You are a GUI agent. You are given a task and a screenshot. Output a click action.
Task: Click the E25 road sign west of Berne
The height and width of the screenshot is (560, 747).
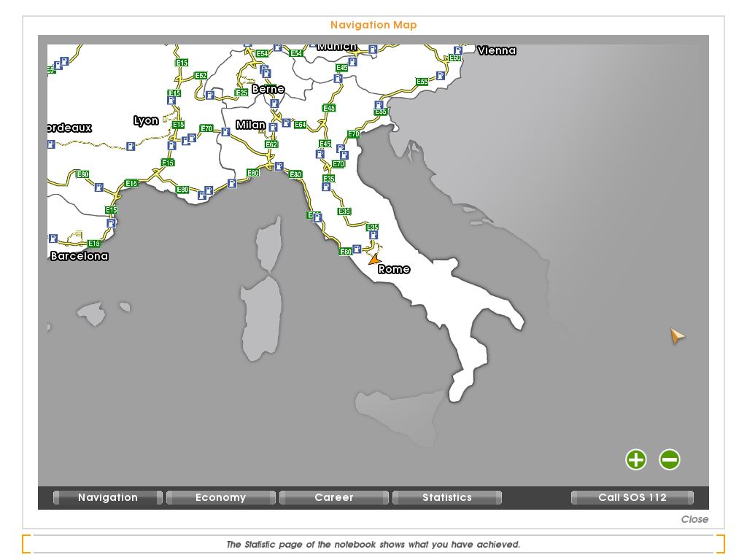click(241, 93)
